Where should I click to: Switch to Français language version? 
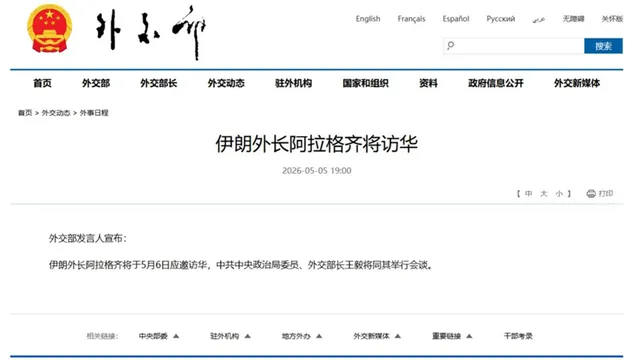tap(411, 19)
